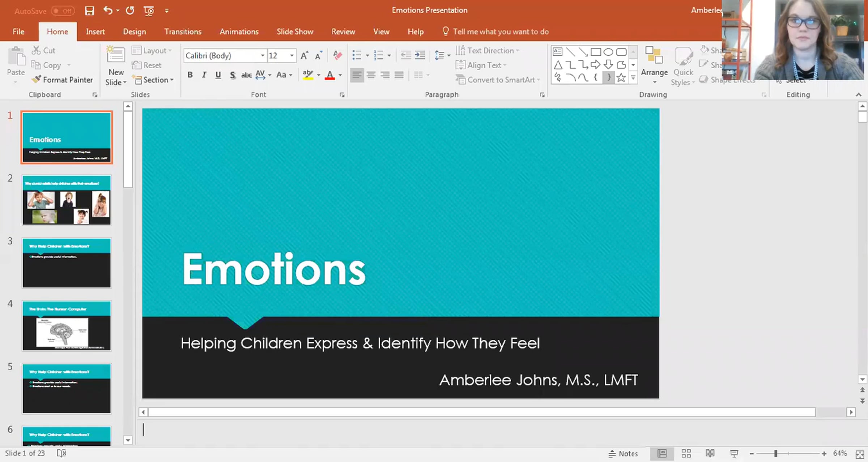
Task: Click the Undo arrow icon
Action: point(108,10)
